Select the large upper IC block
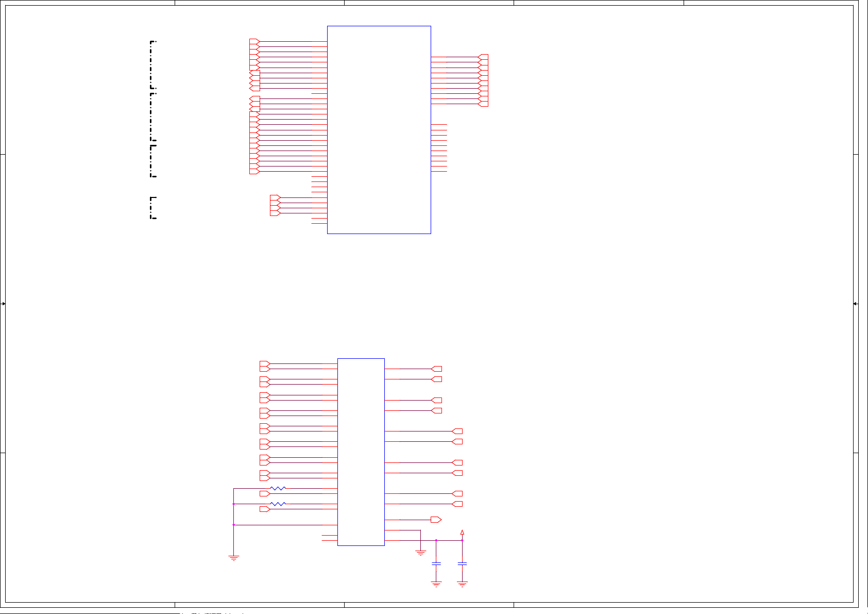Screen dimensions: 868x614 379,130
